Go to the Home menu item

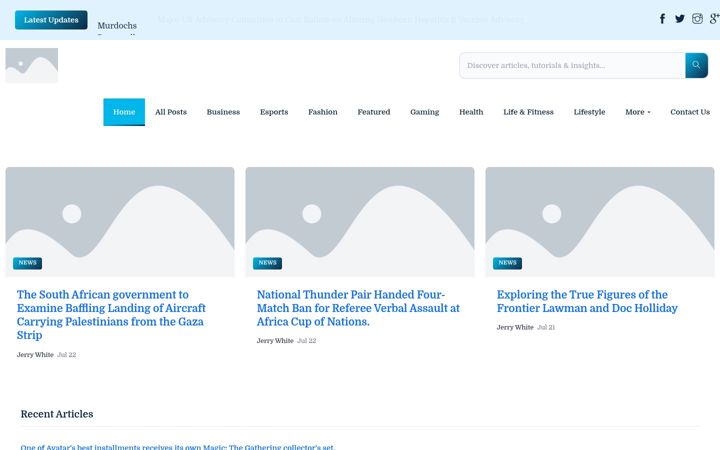coord(124,112)
